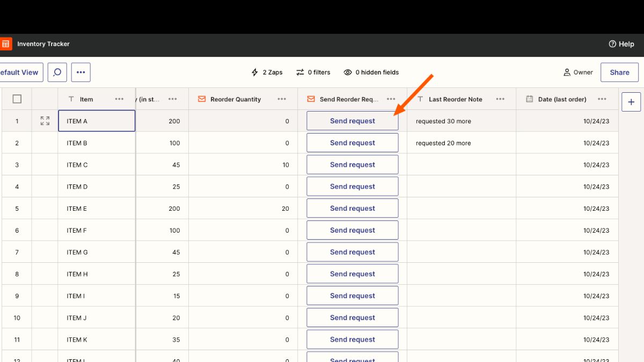
Task: Send request for ITEM C row
Action: [x=352, y=165]
